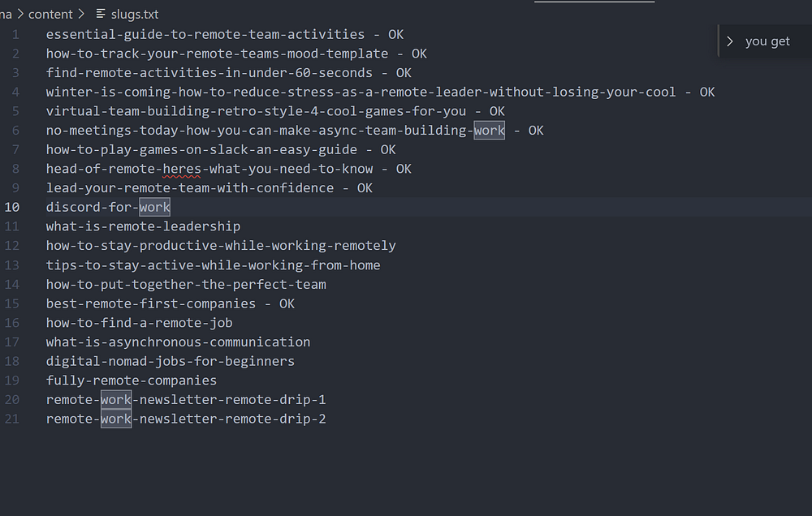Click the slugs.txt breadcrumb item
The width and height of the screenshot is (812, 516).
tap(135, 14)
